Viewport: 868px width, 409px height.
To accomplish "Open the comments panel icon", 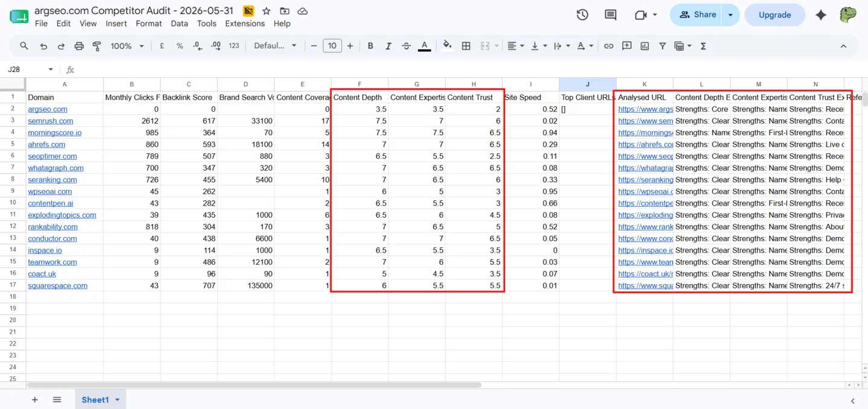I will point(610,15).
